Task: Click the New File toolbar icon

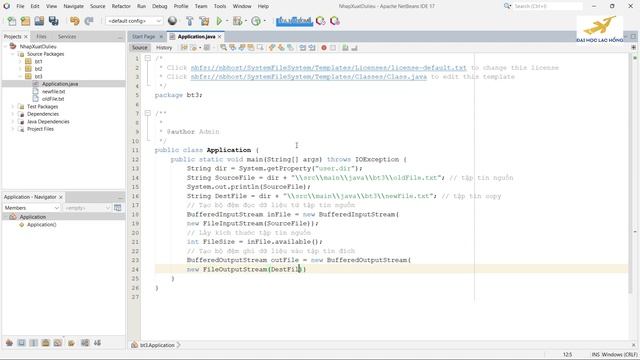Action: click(12, 21)
